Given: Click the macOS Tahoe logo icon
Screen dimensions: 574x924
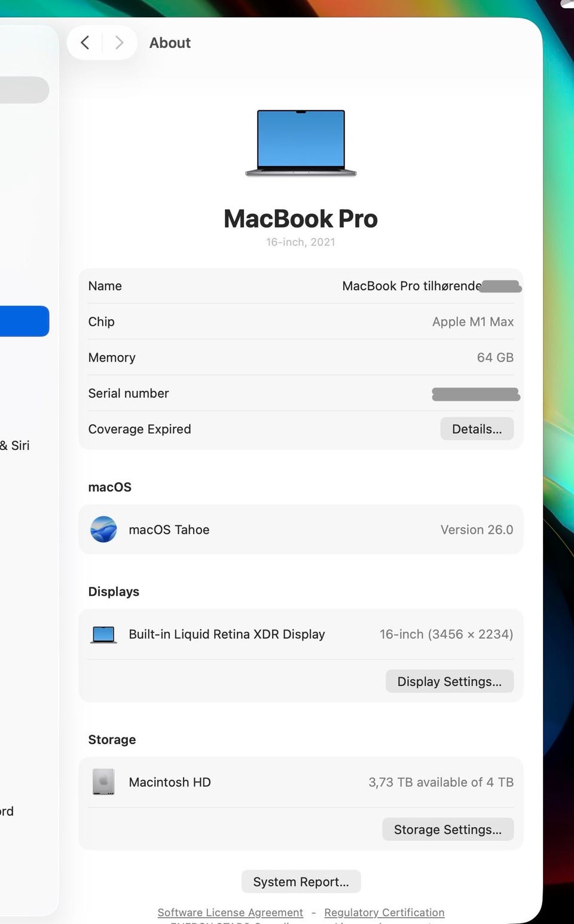Looking at the screenshot, I should click(103, 530).
